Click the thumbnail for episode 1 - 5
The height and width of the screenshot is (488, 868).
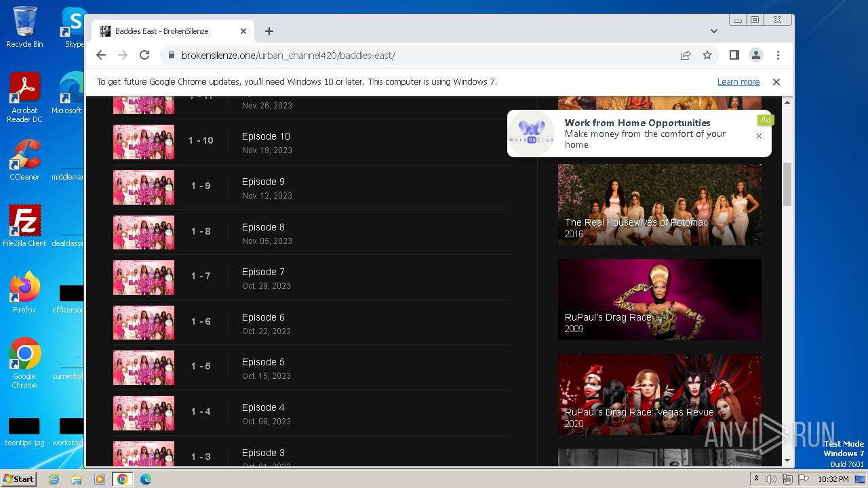(144, 367)
